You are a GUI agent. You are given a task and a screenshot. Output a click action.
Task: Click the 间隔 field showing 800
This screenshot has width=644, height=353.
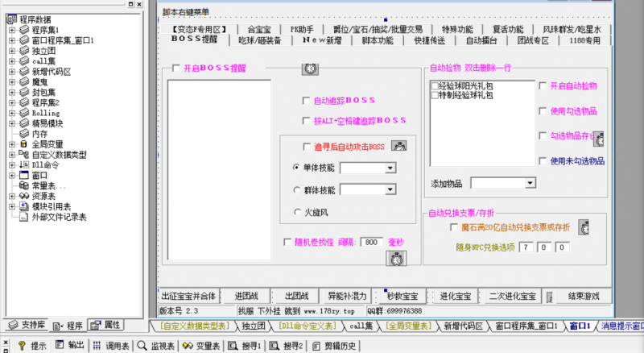click(x=371, y=242)
